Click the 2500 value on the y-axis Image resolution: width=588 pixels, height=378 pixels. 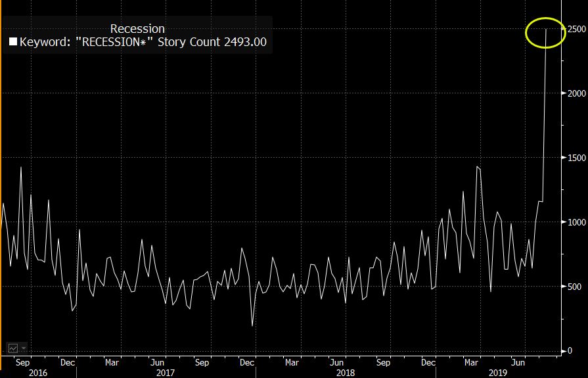click(577, 29)
